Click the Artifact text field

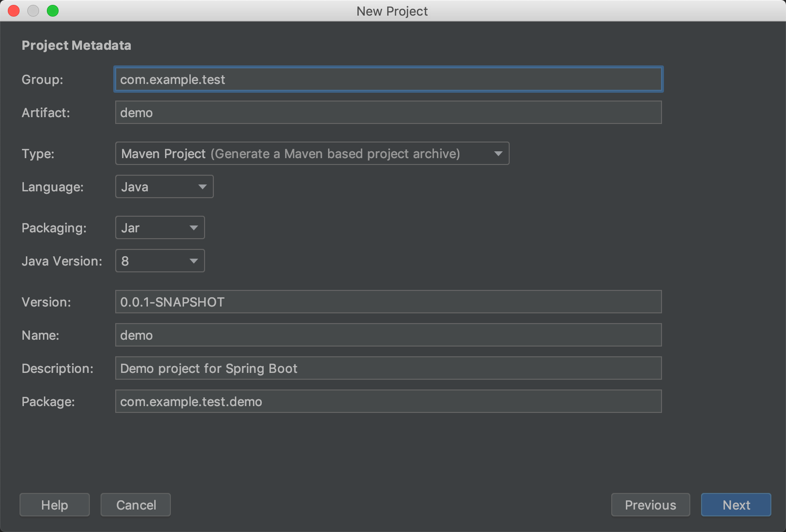(x=388, y=113)
